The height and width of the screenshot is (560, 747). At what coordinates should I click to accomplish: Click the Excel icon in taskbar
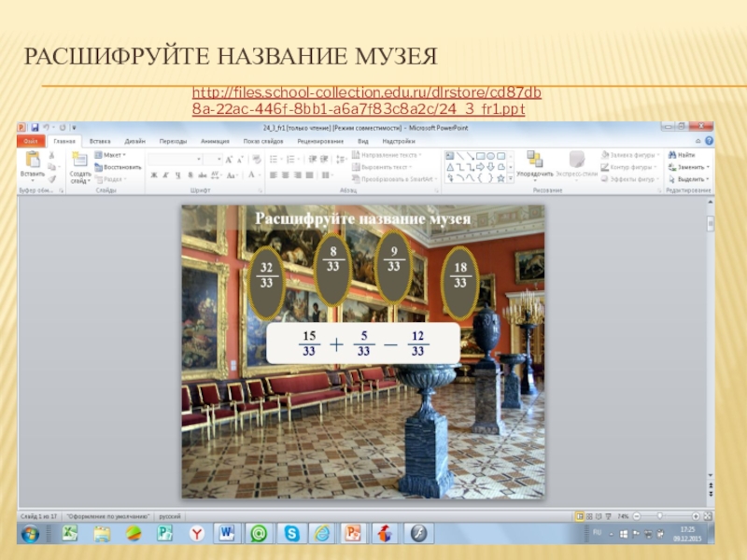(x=70, y=534)
